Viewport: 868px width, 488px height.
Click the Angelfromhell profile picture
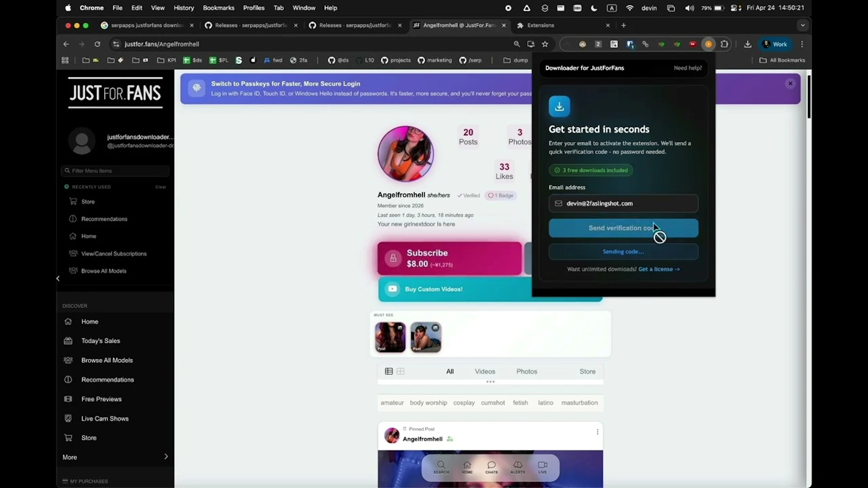pos(406,154)
